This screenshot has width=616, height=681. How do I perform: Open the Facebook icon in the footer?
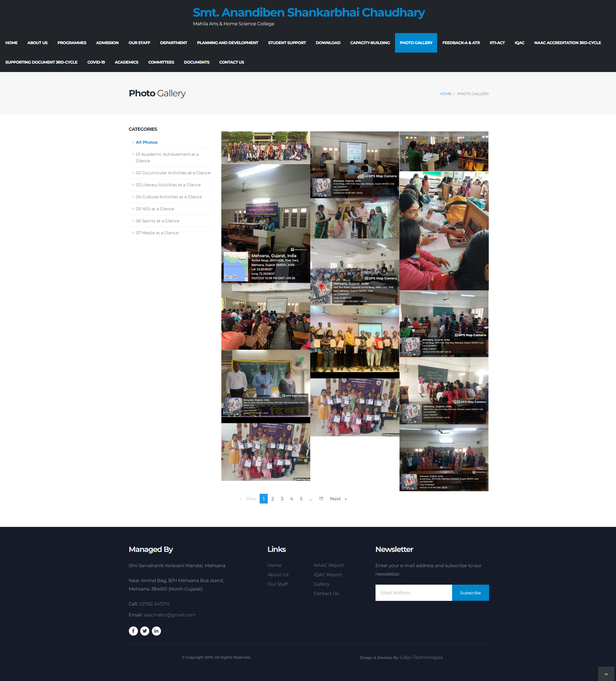[133, 631]
